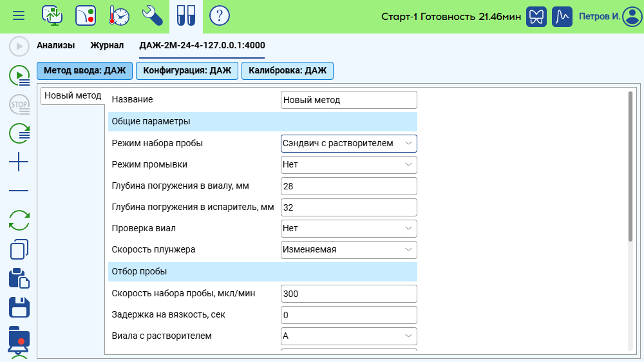644x362 pixels.
Task: Click the Название input field
Action: tap(348, 100)
